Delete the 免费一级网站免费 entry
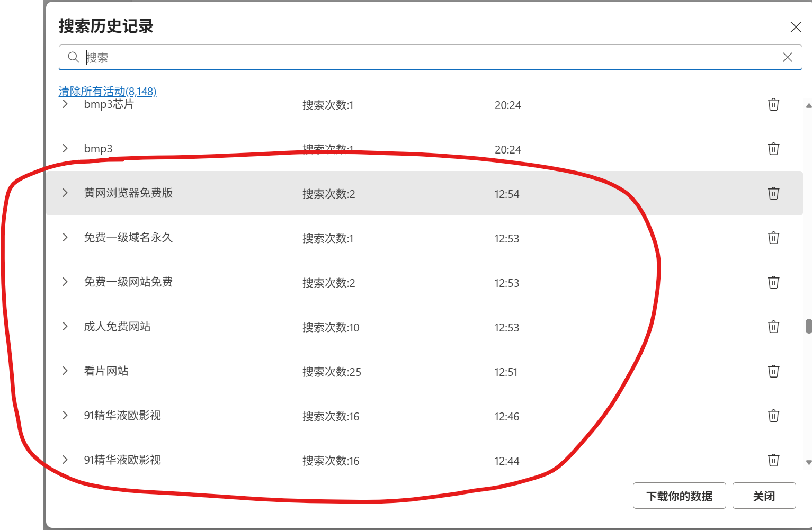Viewport: 812px width, 530px height. click(773, 282)
